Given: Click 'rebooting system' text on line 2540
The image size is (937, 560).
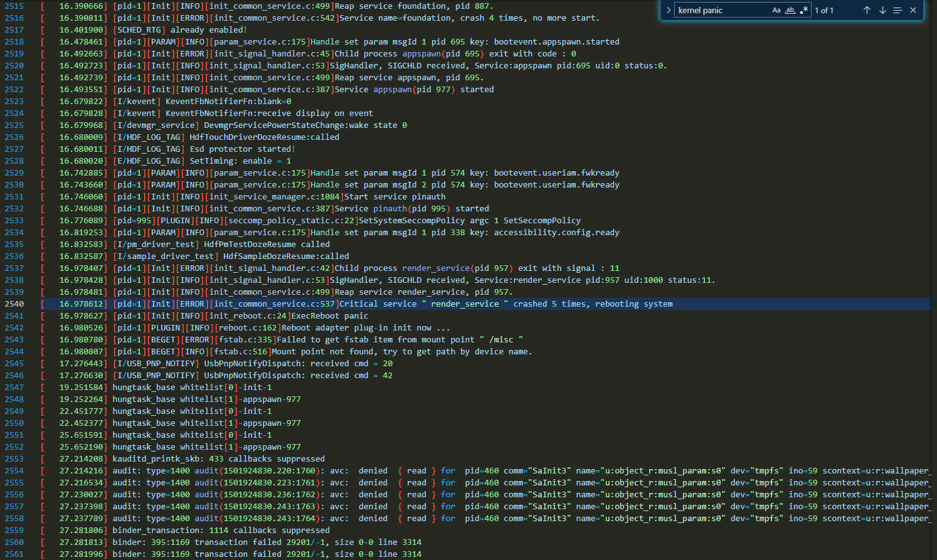Looking at the screenshot, I should pyautogui.click(x=633, y=304).
